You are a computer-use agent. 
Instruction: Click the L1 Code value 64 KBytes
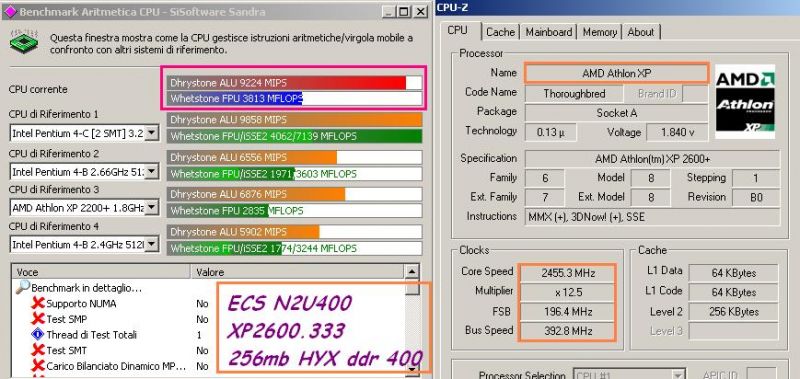[733, 292]
